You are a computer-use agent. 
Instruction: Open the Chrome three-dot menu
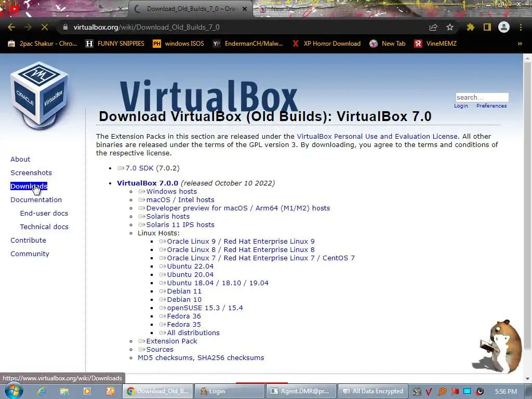[x=521, y=27]
